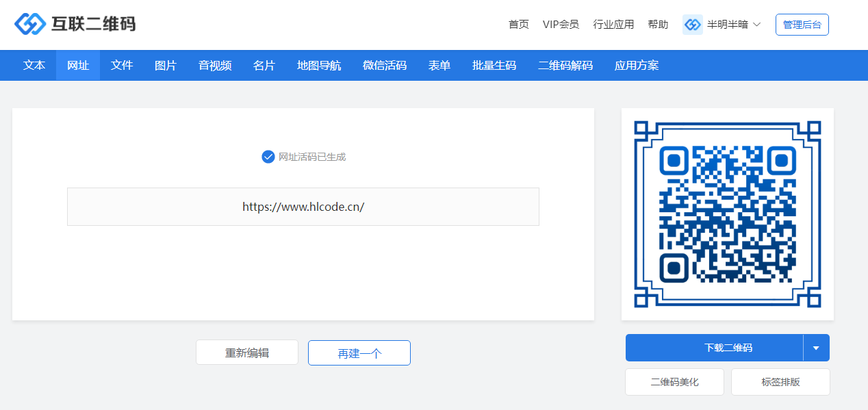Switch to the 微信活码 tab

coord(385,66)
